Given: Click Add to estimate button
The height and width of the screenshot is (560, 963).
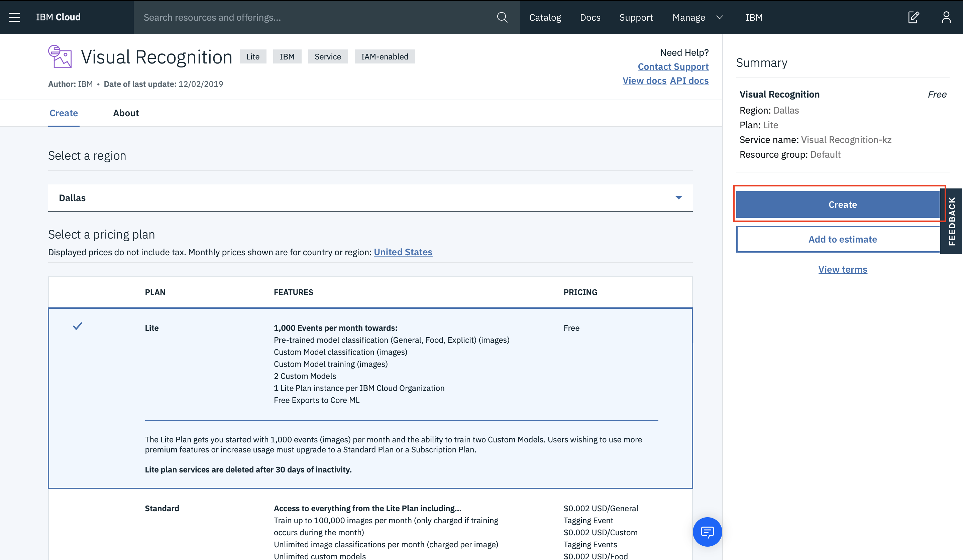Looking at the screenshot, I should [x=842, y=239].
